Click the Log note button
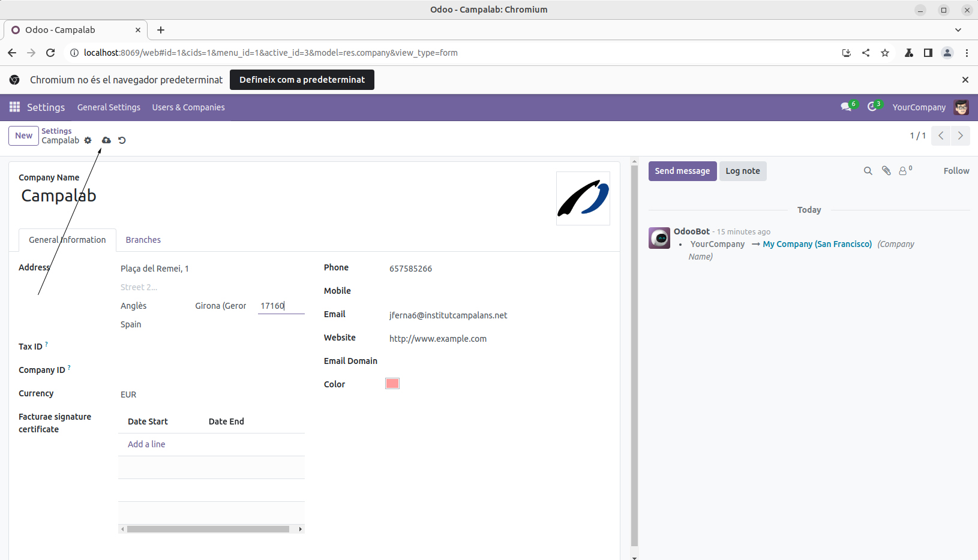The height and width of the screenshot is (560, 978). pyautogui.click(x=742, y=171)
